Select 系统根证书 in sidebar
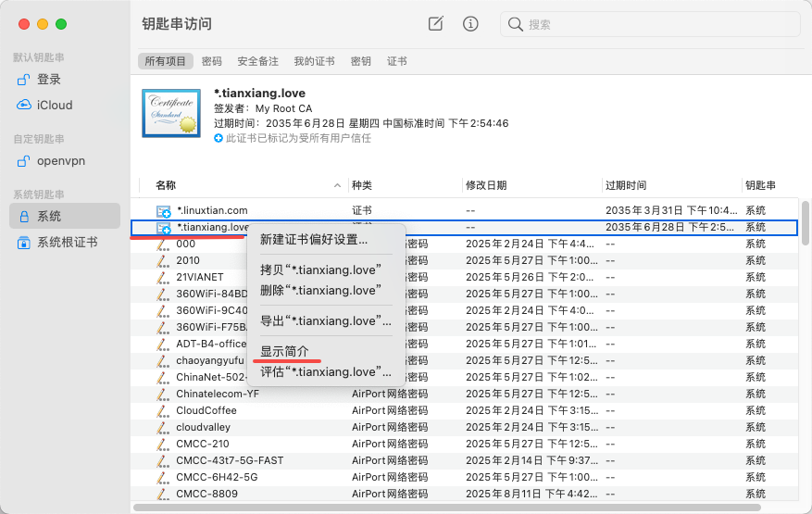Viewport: 812px width, 514px height. pos(67,242)
